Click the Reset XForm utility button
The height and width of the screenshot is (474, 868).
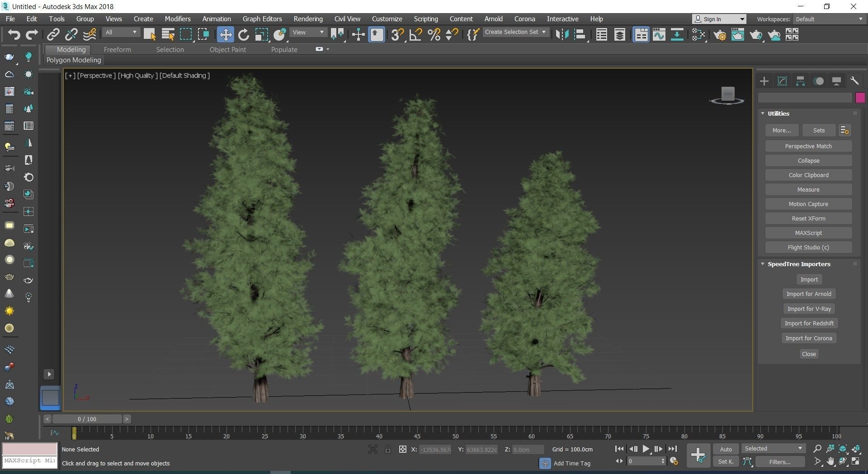(x=808, y=218)
